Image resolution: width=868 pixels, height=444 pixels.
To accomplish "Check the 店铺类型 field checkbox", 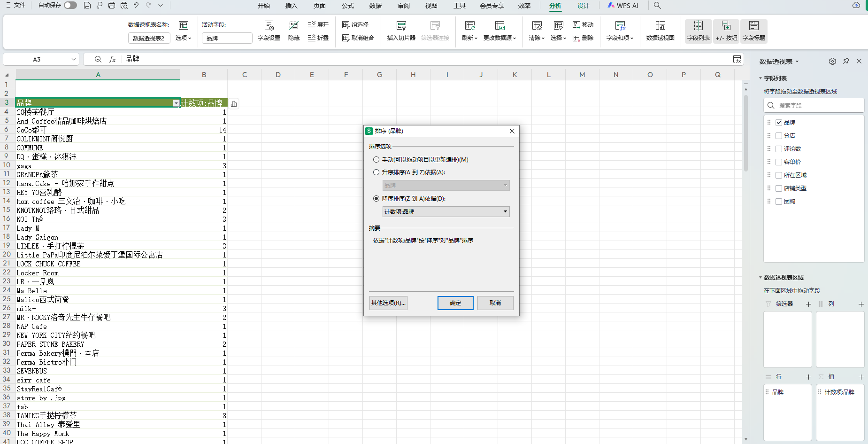I will [x=779, y=188].
